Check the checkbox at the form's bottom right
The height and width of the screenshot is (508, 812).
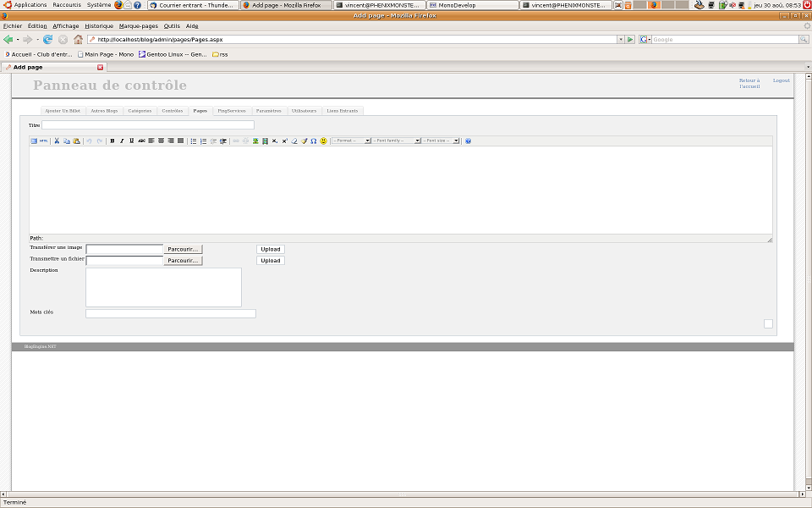tap(768, 323)
